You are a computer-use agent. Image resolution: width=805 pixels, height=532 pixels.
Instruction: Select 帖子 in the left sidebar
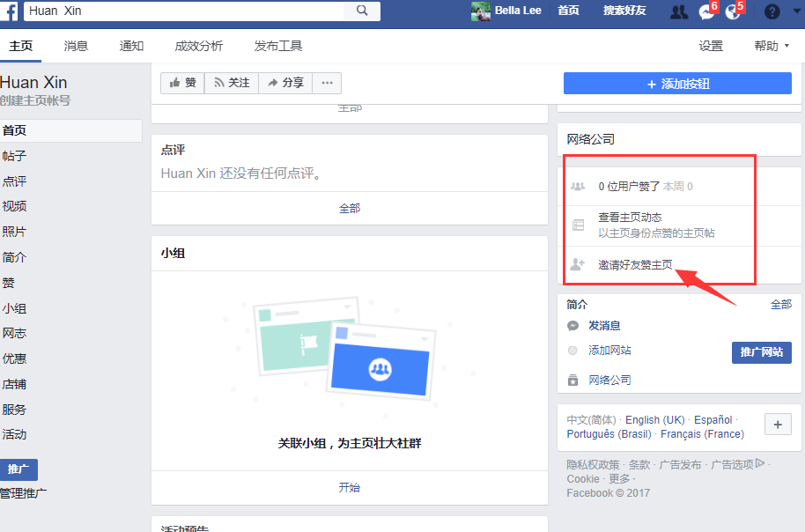coord(14,156)
